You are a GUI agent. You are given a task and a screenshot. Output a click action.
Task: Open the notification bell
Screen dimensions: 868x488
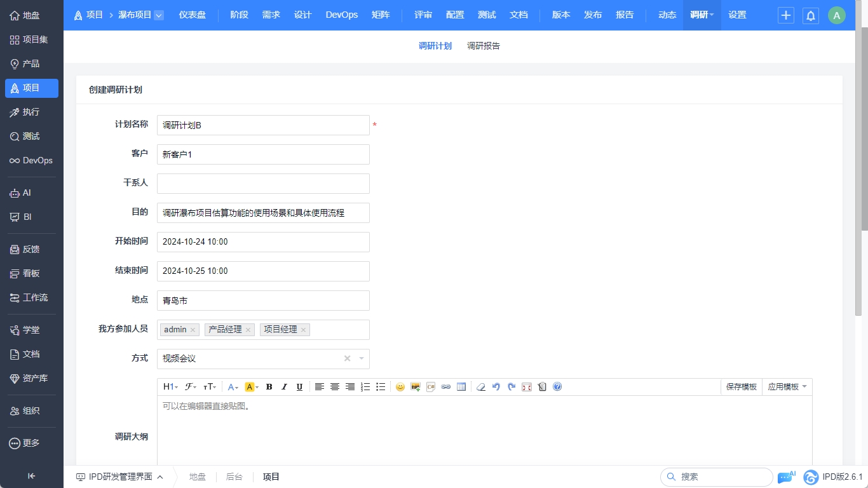click(810, 16)
